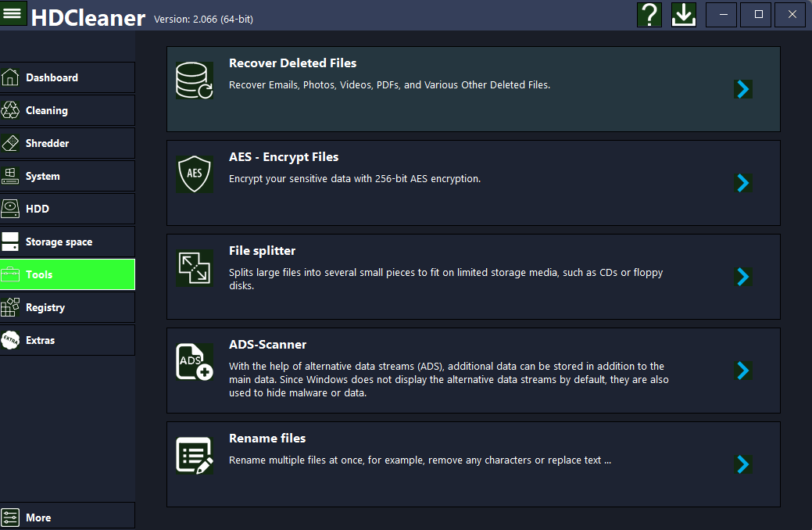Click the Recover Deleted Files title

point(292,63)
